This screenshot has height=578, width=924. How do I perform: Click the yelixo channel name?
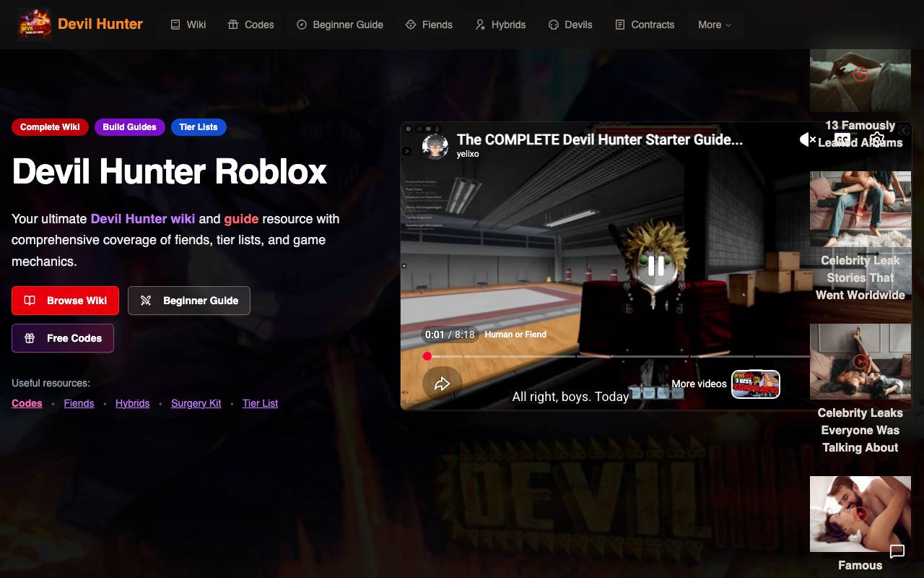click(468, 154)
